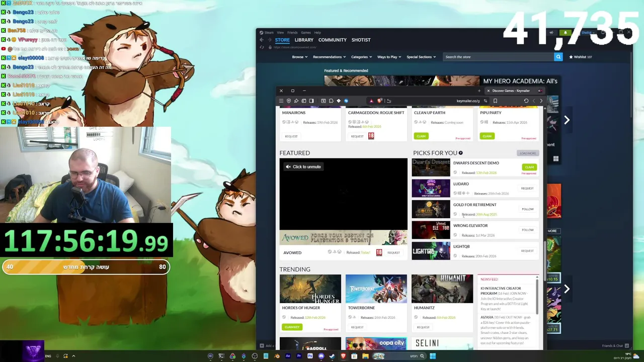The height and width of the screenshot is (362, 644).
Task: Click Steam store search magnifier button
Action: [558, 57]
